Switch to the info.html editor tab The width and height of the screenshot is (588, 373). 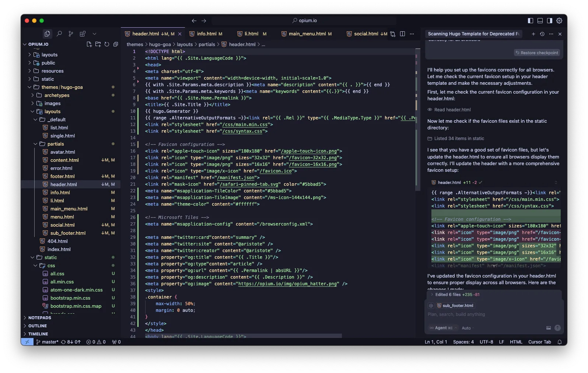tap(206, 34)
